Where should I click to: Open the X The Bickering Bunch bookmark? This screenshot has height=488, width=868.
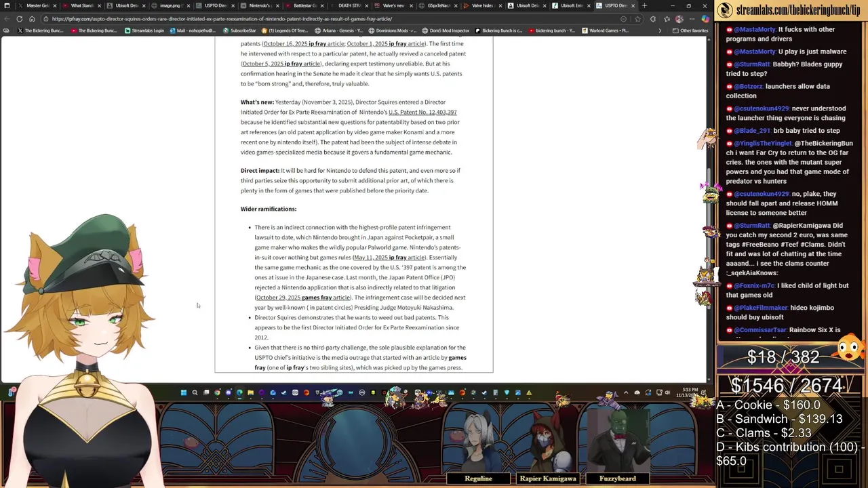tap(40, 30)
